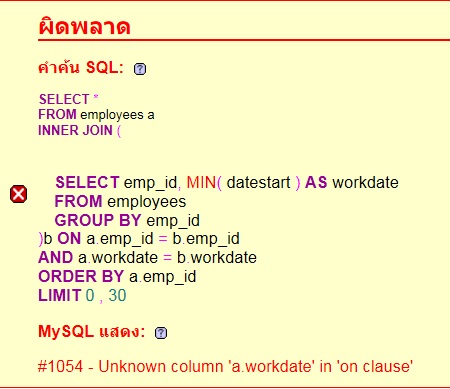Click the #1054 Unknown column error message
This screenshot has width=450, height=389.
click(225, 366)
